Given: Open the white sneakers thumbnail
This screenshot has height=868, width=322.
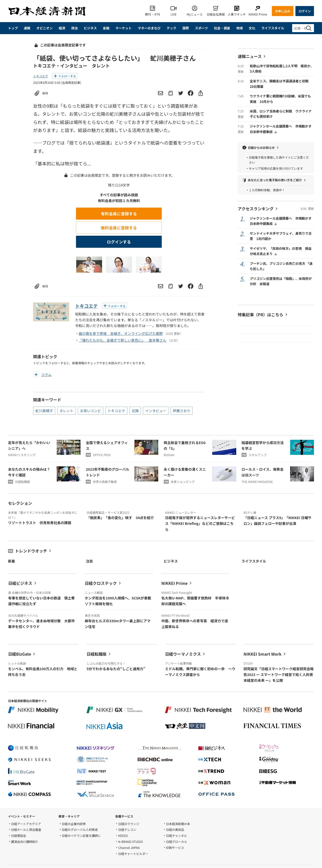Looking at the screenshot, I should click(x=224, y=474).
